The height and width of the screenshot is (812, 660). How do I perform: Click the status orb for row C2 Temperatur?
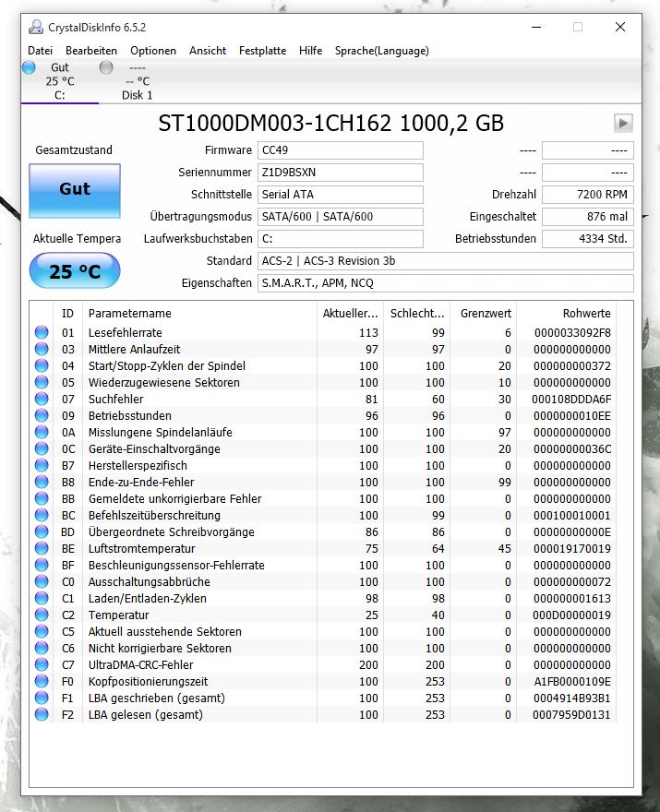tap(42, 615)
